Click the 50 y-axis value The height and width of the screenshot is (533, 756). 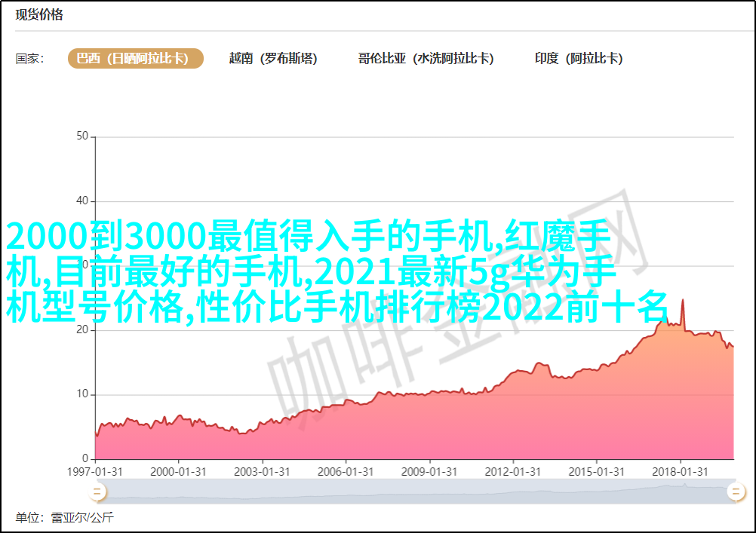(x=82, y=136)
